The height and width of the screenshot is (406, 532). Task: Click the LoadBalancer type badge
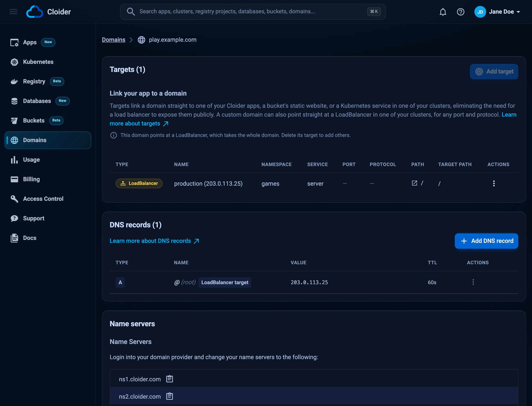[139, 183]
